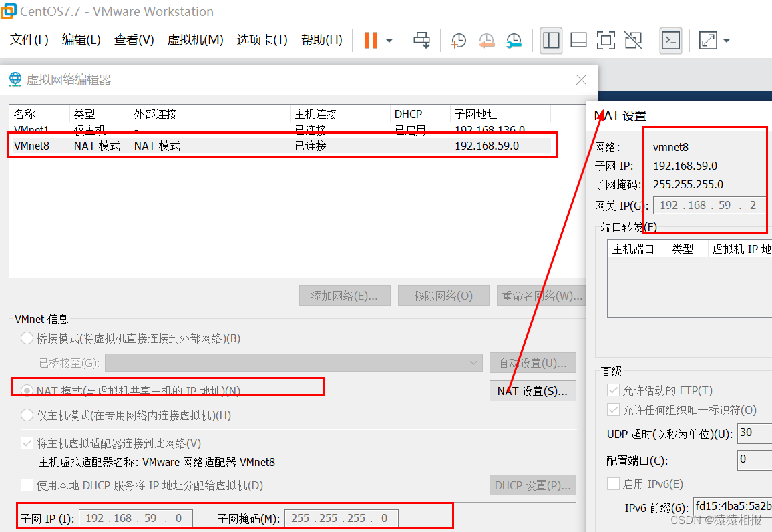The height and width of the screenshot is (532, 772).
Task: Open the snapshot manager wrench-clock icon
Action: 514,40
